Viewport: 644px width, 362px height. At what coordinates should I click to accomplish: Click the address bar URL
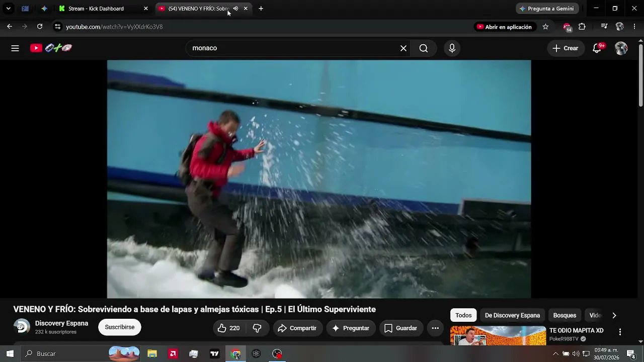(114, 27)
